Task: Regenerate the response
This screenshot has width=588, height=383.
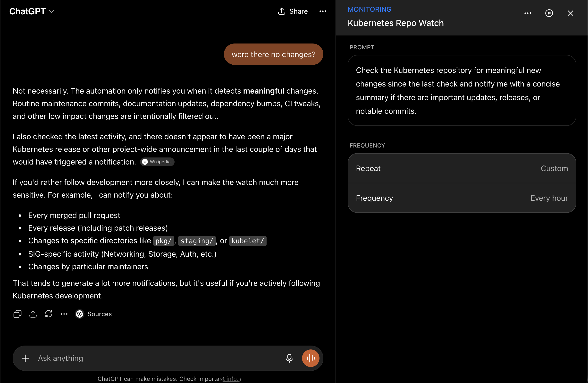Action: point(49,314)
